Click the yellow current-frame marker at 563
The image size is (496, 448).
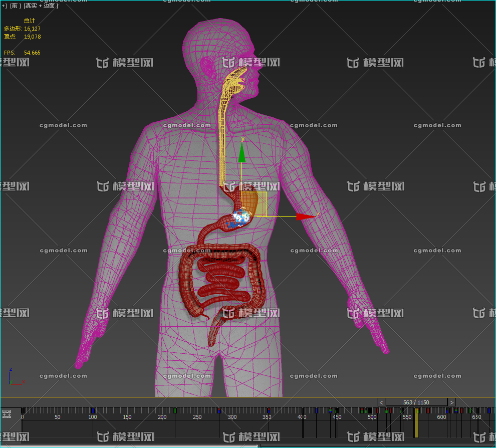417,422
